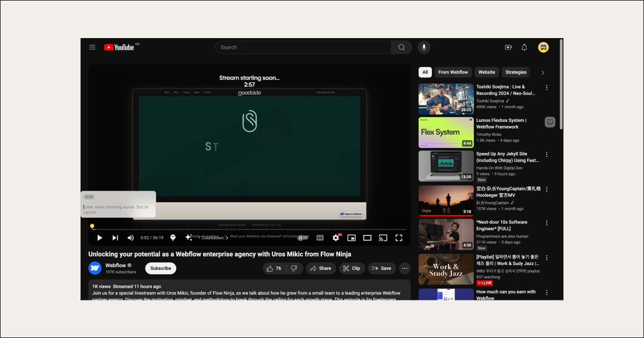Viewport: 644px width, 338px height.
Task: Save video to playlist
Action: point(382,268)
